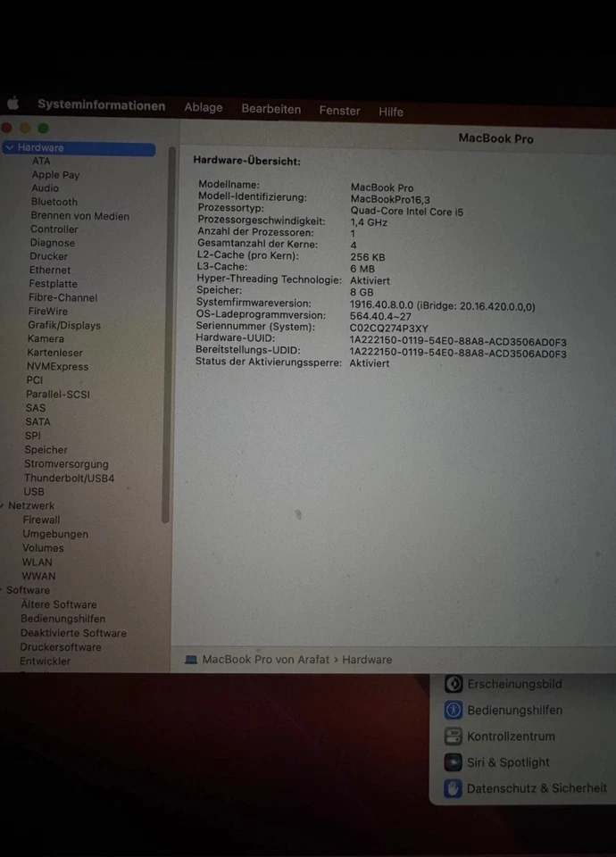
Task: Select Controller in the sidebar
Action: coord(54,229)
